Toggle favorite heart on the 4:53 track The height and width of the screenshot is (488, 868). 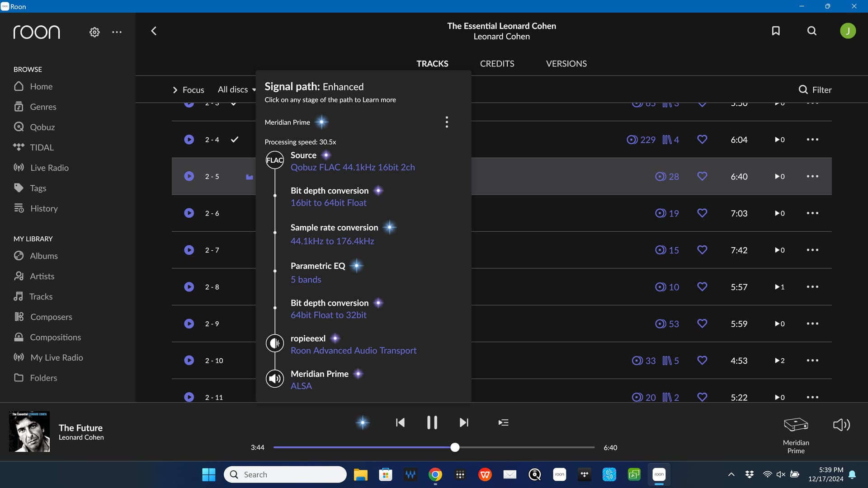(702, 360)
